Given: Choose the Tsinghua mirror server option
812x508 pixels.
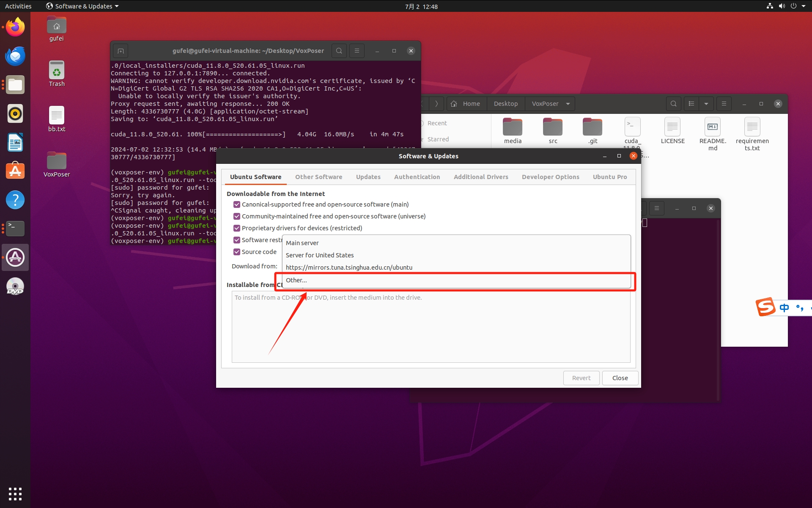Looking at the screenshot, I should point(456,268).
